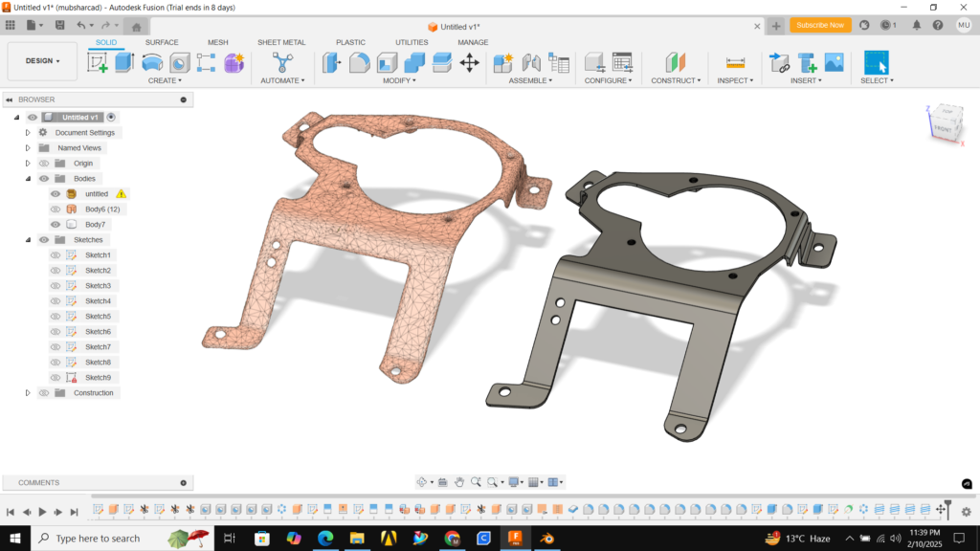Screen dimensions: 980x551
Task: Open the MODIFY dropdown menu
Action: [x=400, y=80]
